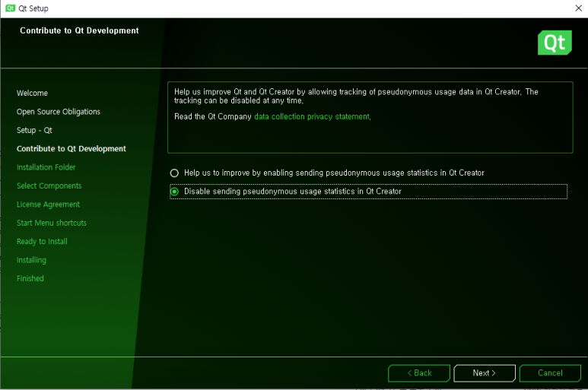Click the License Agreement step
Image resolution: width=588 pixels, height=390 pixels.
pos(49,205)
